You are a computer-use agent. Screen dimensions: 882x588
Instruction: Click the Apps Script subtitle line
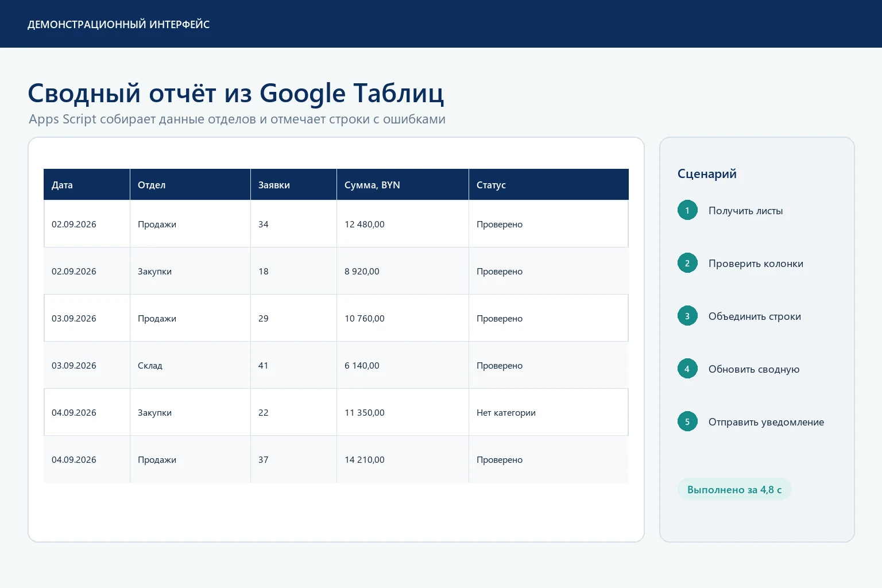pos(237,119)
